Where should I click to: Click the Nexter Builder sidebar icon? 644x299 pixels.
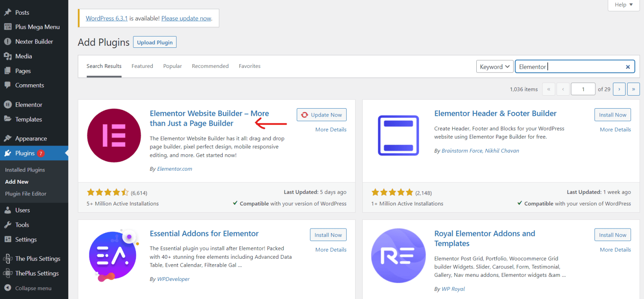point(8,41)
